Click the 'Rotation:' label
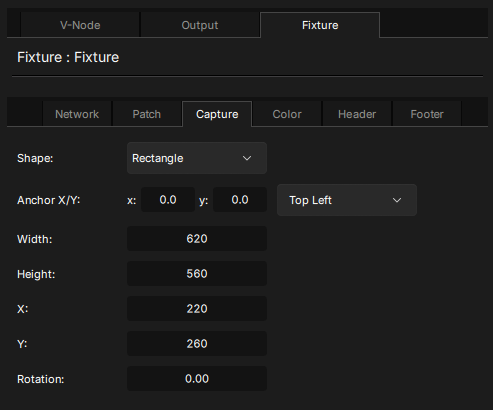Image resolution: width=493 pixels, height=410 pixels. (x=41, y=379)
